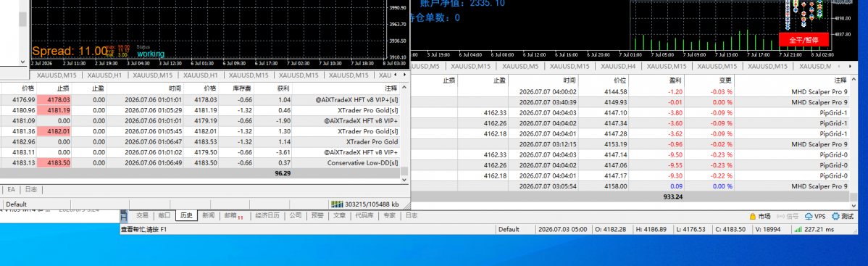Image resolution: width=868 pixels, height=266 pixels.
Task: Open the 邮箱 mailbox tab
Action: [x=233, y=216]
